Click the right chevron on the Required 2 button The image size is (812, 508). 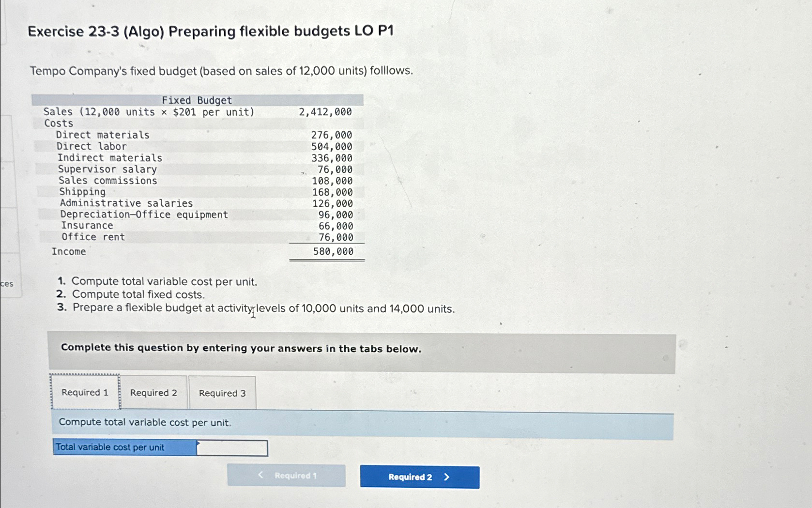click(446, 477)
